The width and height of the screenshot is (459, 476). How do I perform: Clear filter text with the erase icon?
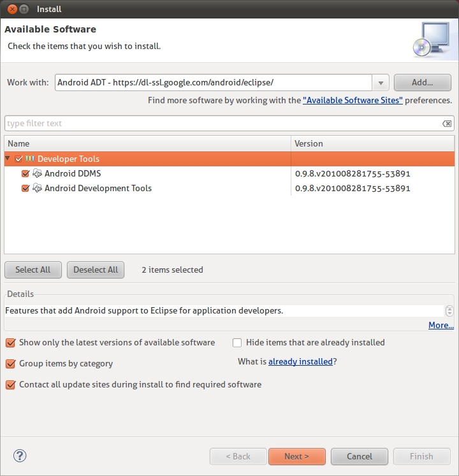(x=447, y=124)
